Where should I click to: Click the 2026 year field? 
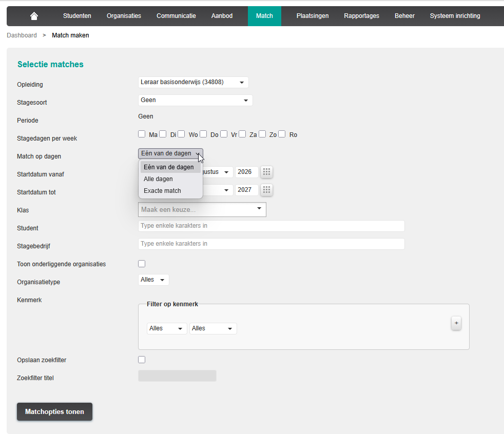coord(246,172)
